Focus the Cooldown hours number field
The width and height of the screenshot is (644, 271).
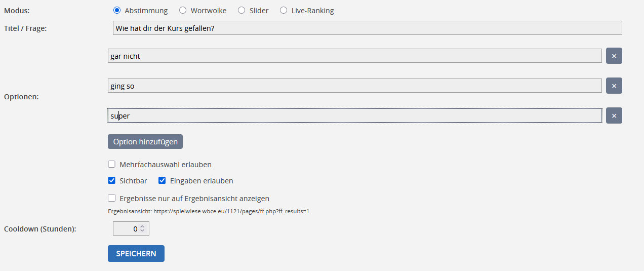point(127,229)
